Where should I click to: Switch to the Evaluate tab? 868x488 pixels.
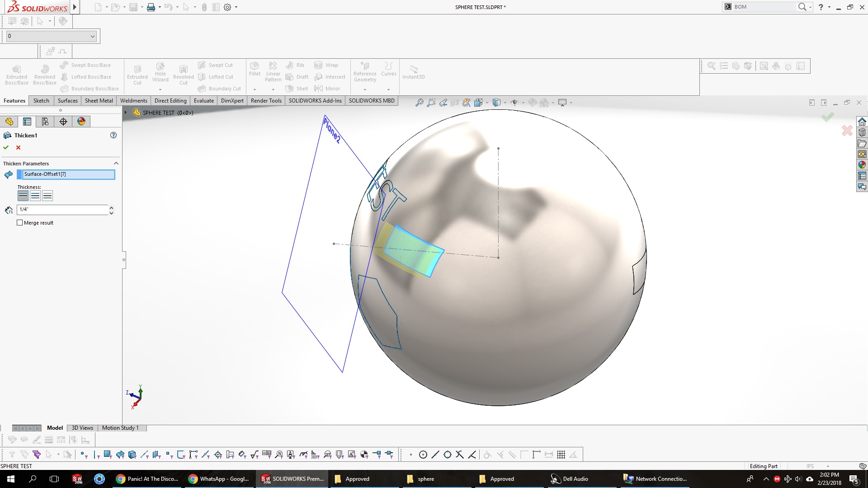(x=203, y=101)
